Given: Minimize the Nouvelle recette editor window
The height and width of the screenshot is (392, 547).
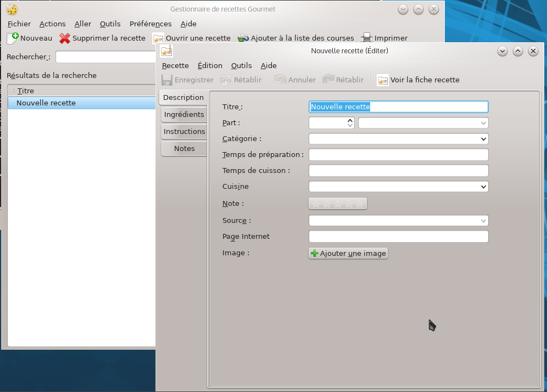Looking at the screenshot, I should tap(503, 51).
